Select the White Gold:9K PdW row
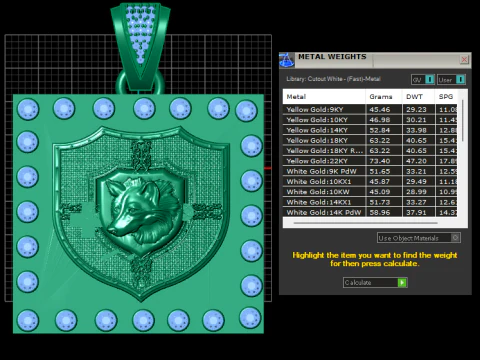 pyautogui.click(x=370, y=171)
